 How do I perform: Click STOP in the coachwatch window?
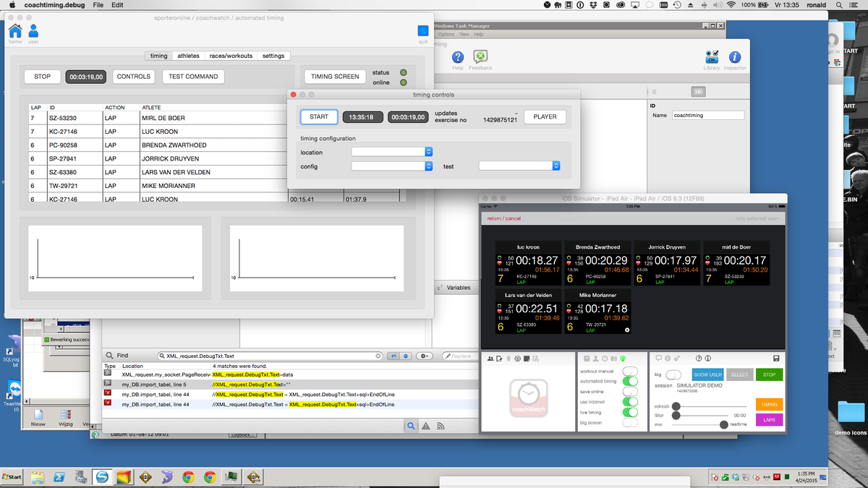click(43, 76)
